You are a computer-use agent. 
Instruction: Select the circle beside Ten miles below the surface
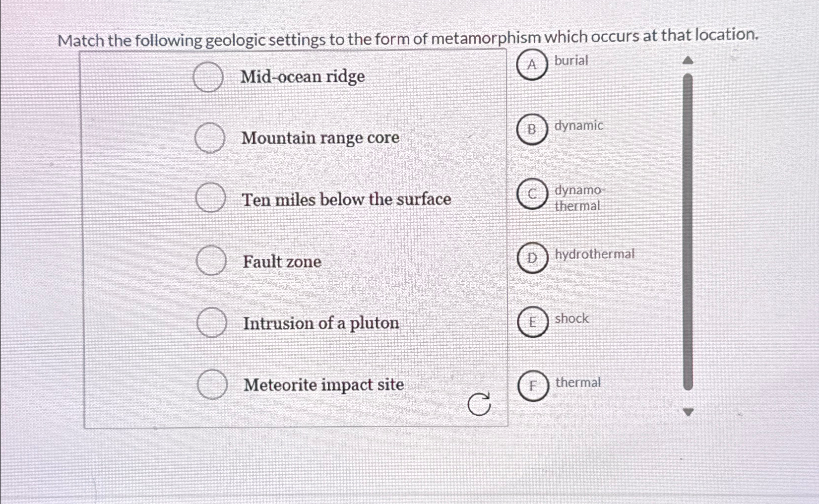(x=210, y=198)
